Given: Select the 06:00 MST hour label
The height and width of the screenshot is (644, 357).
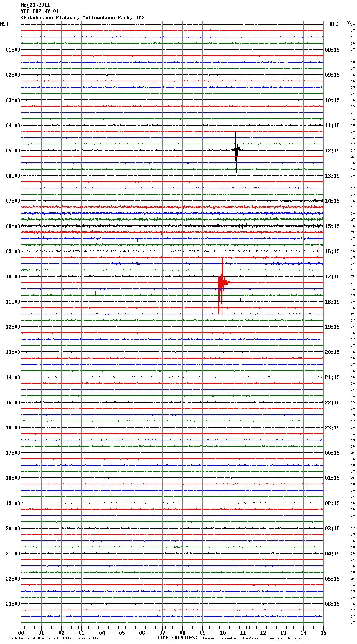Looking at the screenshot, I should (x=13, y=176).
